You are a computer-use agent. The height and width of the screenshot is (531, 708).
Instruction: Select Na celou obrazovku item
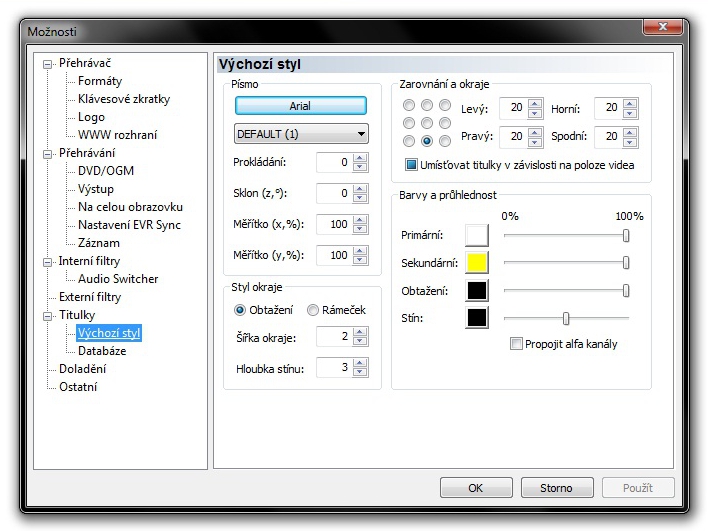click(x=130, y=207)
